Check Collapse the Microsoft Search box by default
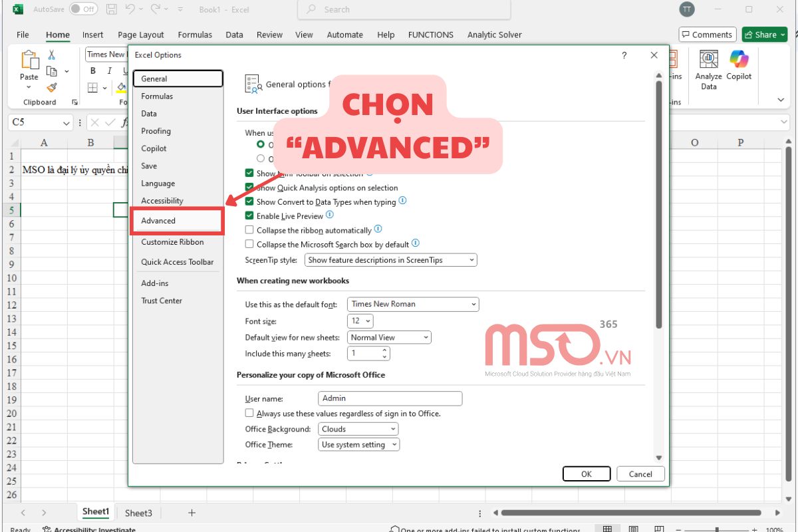The width and height of the screenshot is (798, 532). coord(249,244)
